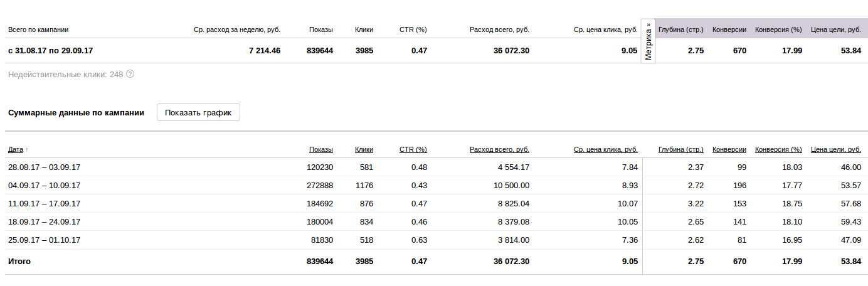Click the Итого totals row label

[19, 262]
